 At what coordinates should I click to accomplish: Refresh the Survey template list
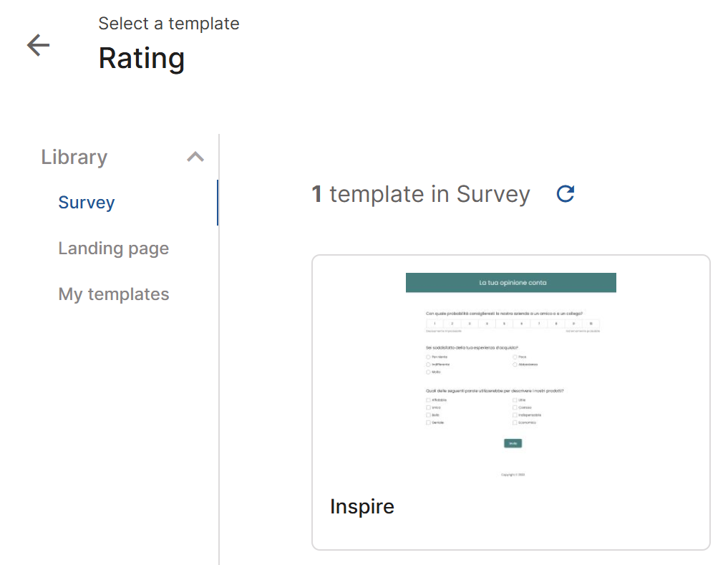pyautogui.click(x=565, y=194)
